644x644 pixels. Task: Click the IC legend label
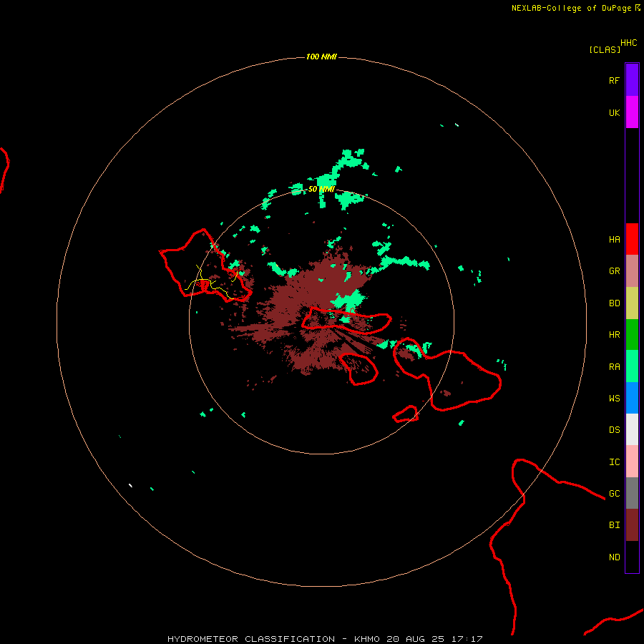pos(614,462)
